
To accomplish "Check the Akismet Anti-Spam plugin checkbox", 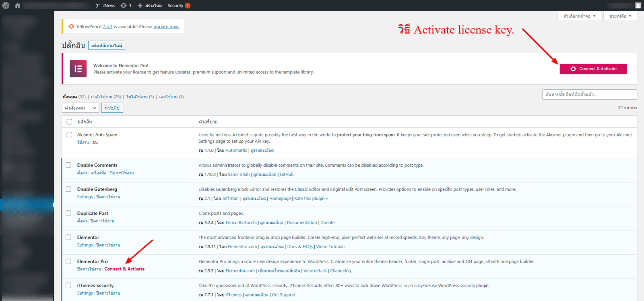I will tap(69, 135).
